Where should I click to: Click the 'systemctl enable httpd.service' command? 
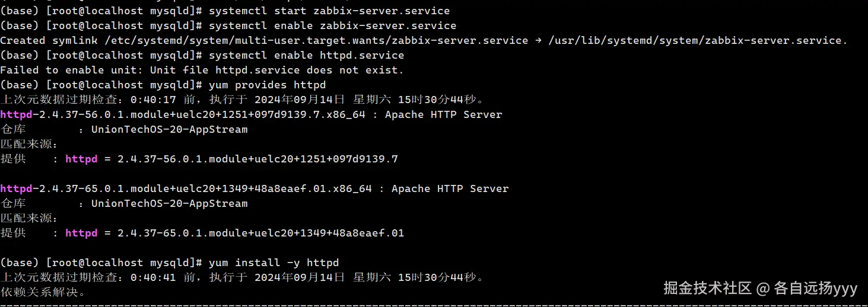click(306, 55)
